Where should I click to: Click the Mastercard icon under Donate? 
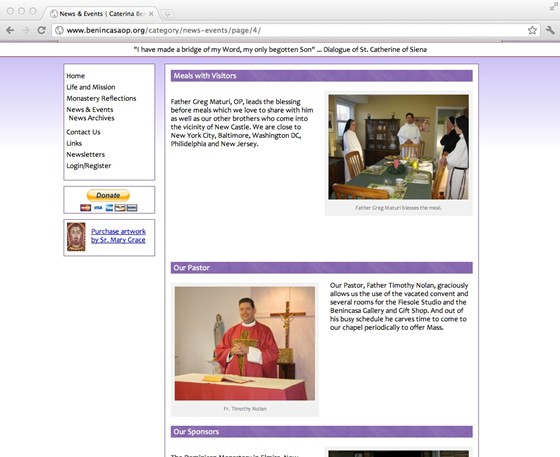[86, 208]
